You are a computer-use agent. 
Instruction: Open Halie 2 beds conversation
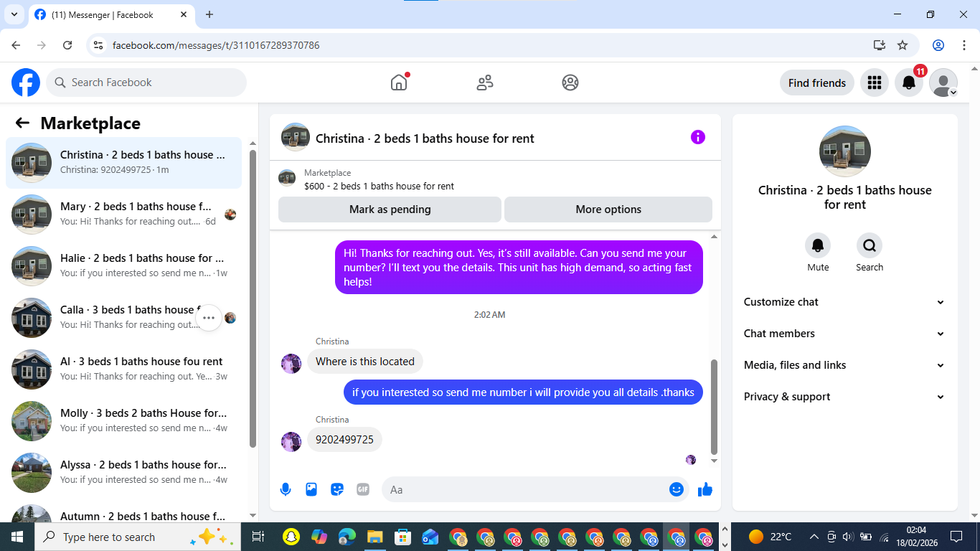(124, 266)
